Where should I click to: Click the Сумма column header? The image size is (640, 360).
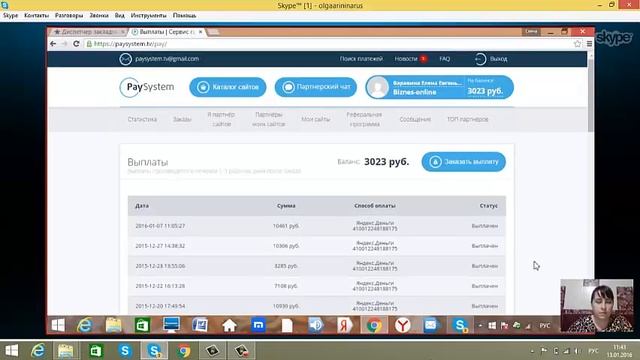(x=286, y=206)
